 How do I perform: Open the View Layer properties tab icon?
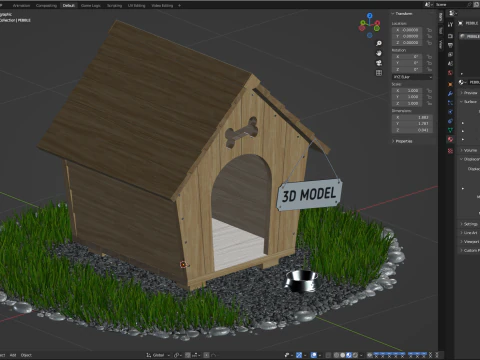pos(450,54)
